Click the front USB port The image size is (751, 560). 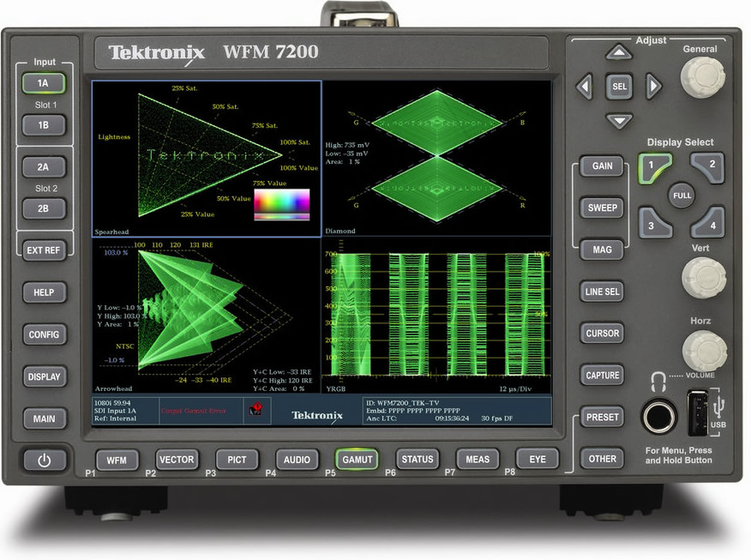tap(697, 413)
